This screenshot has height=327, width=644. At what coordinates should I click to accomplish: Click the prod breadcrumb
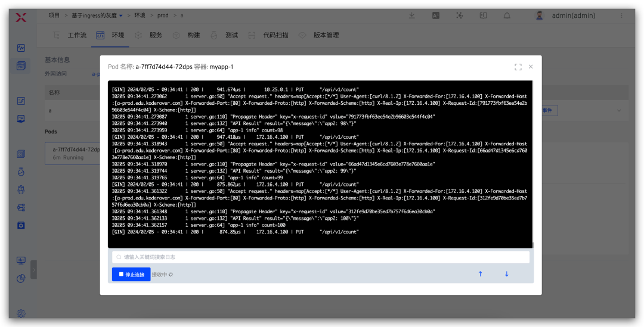pyautogui.click(x=163, y=15)
